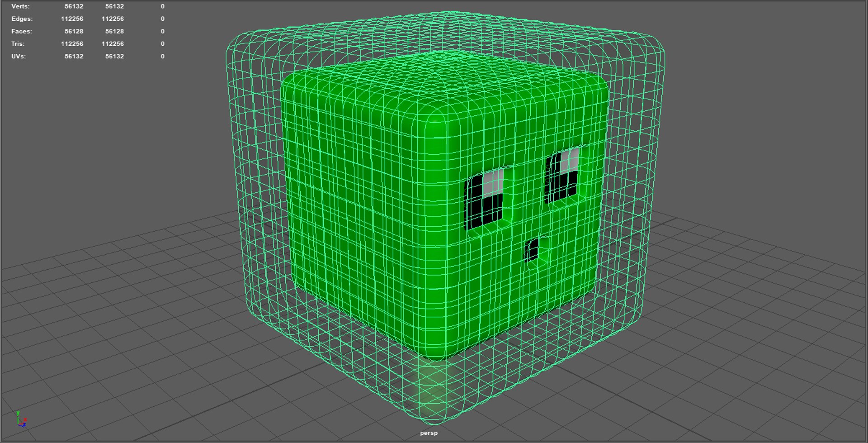Click the XYZ axis orientation gizmo
This screenshot has height=443, width=868.
[21, 419]
